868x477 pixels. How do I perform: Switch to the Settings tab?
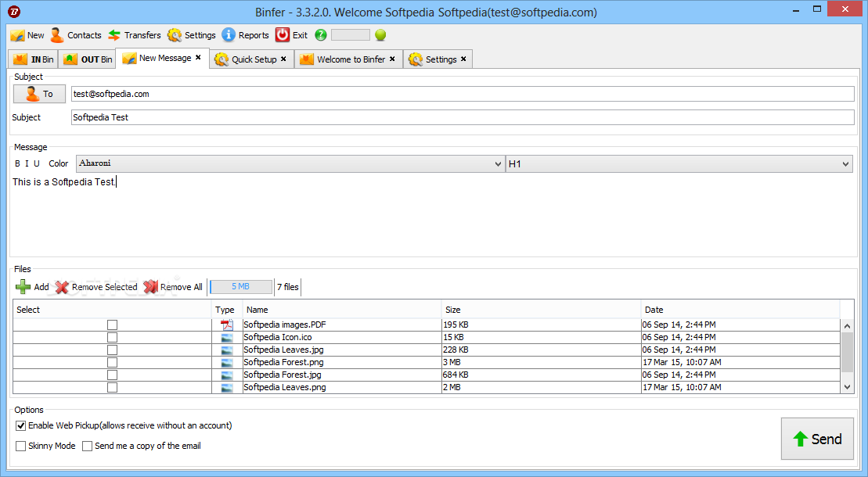tap(438, 59)
